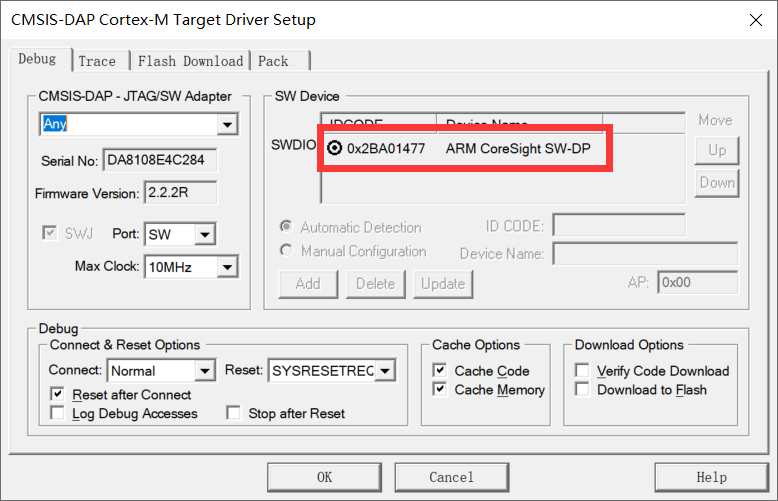This screenshot has width=778, height=501.
Task: Expand the Port dropdown set to SW
Action: tap(205, 235)
